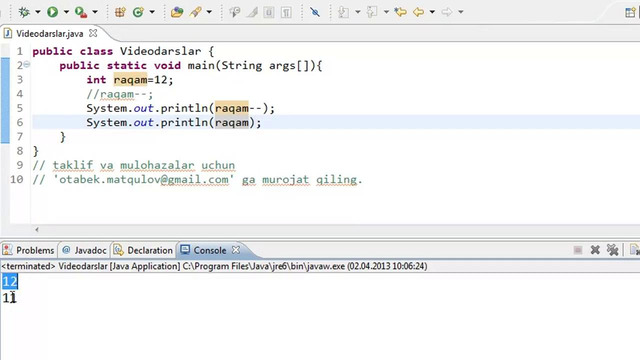Click the editor horizontal scrollbar left arrow
640x360 pixels.
[37, 230]
